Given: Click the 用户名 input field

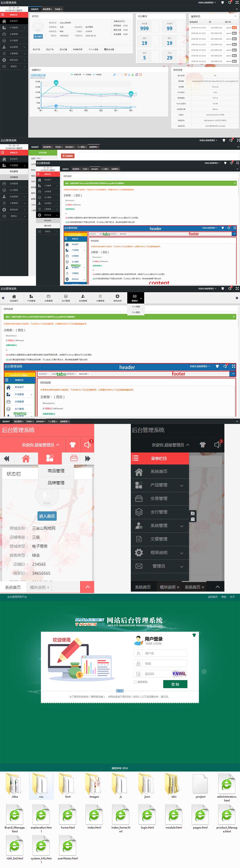Looking at the screenshot, I should point(160,653).
